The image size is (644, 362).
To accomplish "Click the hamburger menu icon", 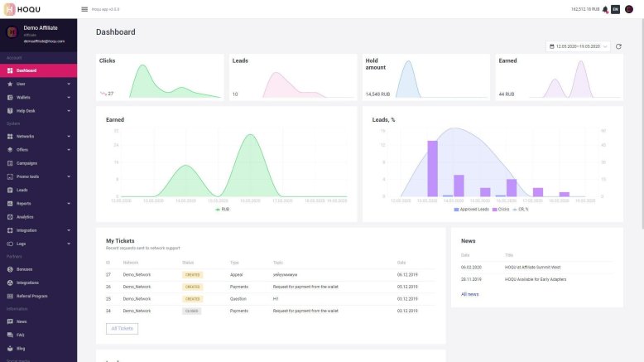I will (84, 9).
